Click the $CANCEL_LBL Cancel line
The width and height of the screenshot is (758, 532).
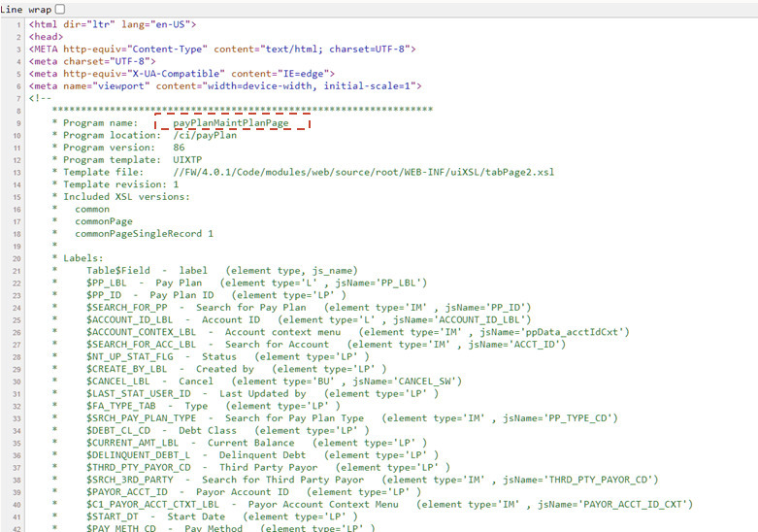(274, 382)
